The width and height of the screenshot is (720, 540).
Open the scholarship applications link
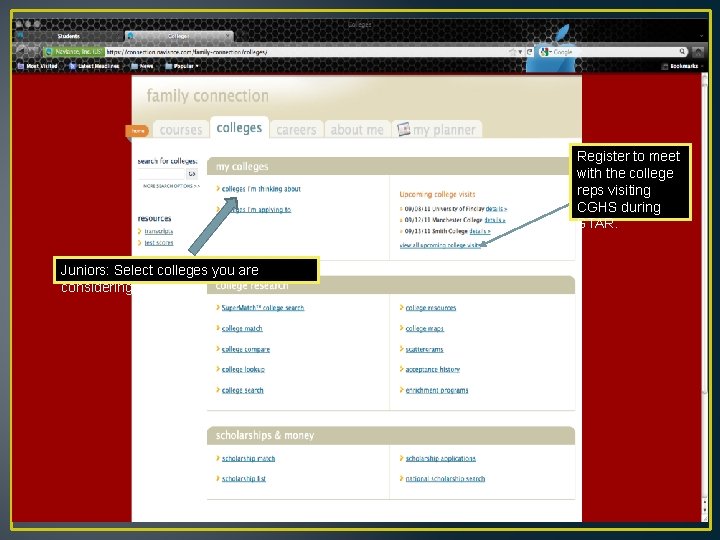[x=440, y=458]
